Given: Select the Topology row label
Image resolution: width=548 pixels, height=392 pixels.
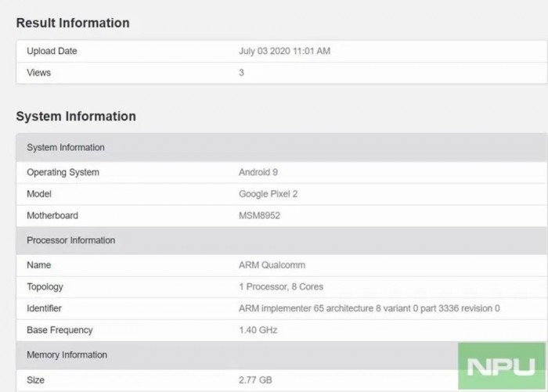Looking at the screenshot, I should click(x=45, y=286).
